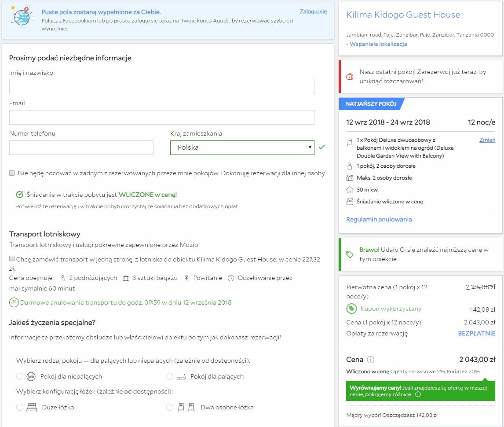Viewport: 504px width, 427px height.
Task: Click the luggage icon by '3 sztuki bagażu'
Action: (x=126, y=278)
